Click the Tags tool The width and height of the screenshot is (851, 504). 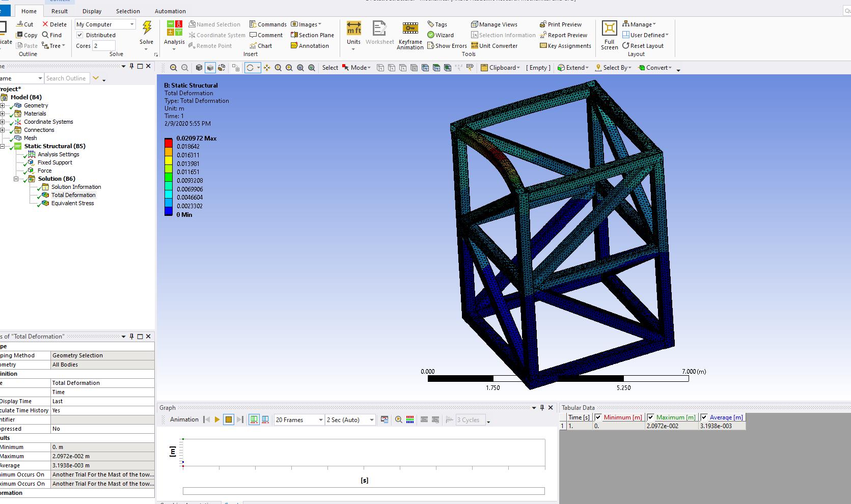click(x=437, y=24)
